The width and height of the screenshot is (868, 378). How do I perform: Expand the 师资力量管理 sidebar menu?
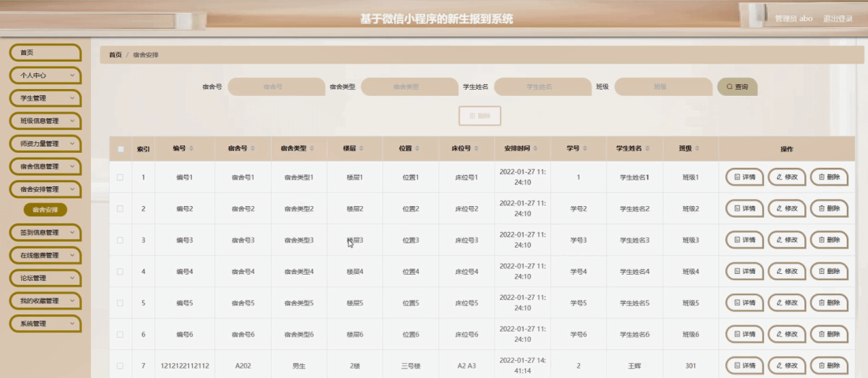pos(45,144)
